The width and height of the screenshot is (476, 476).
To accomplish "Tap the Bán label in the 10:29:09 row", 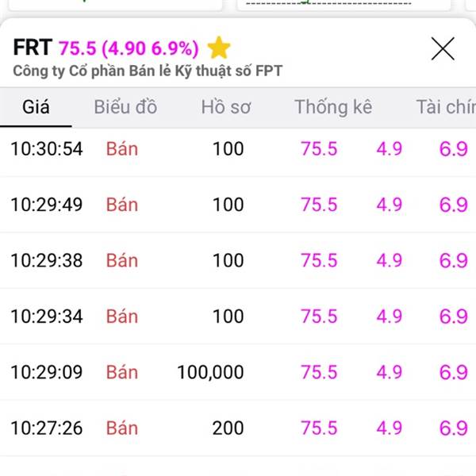I will click(x=122, y=372).
